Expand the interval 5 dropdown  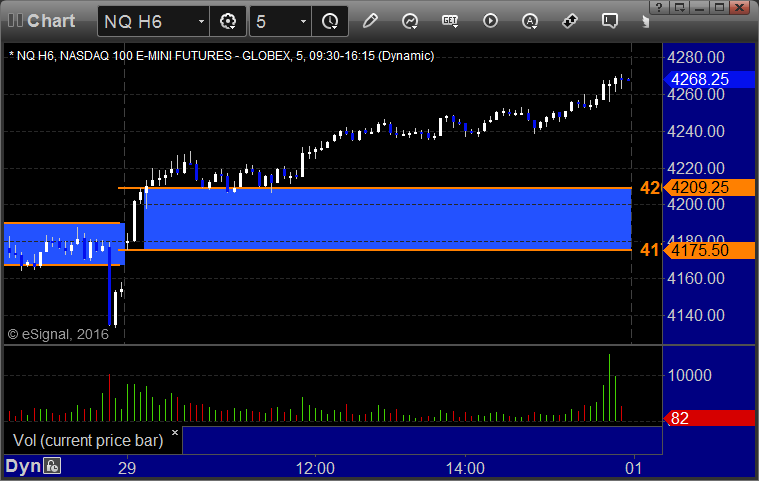coord(304,21)
